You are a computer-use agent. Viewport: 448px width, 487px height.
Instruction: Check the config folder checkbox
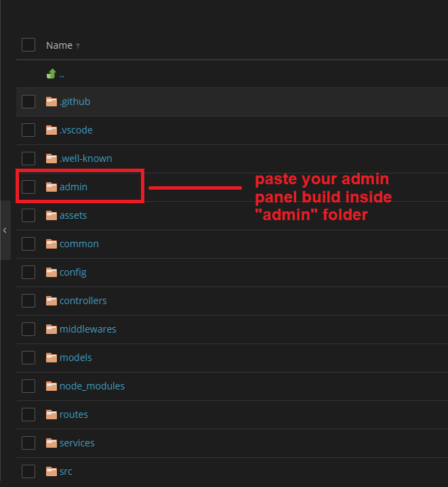[28, 272]
